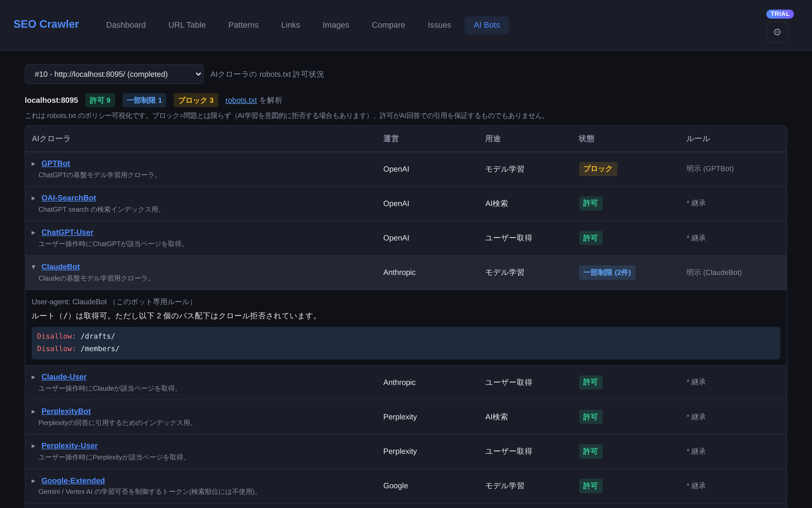
Task: Click ユーザー取得 in the Perplexity-User row
Action: 509,451
